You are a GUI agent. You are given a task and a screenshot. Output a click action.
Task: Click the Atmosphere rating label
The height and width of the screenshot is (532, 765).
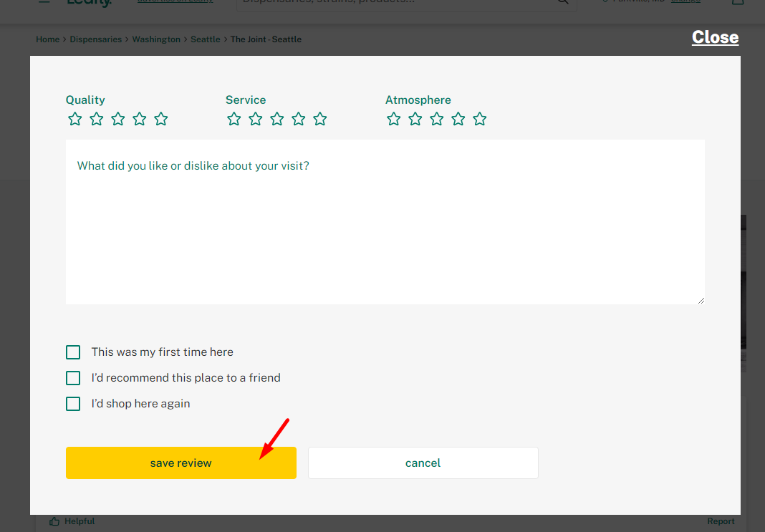coord(418,100)
